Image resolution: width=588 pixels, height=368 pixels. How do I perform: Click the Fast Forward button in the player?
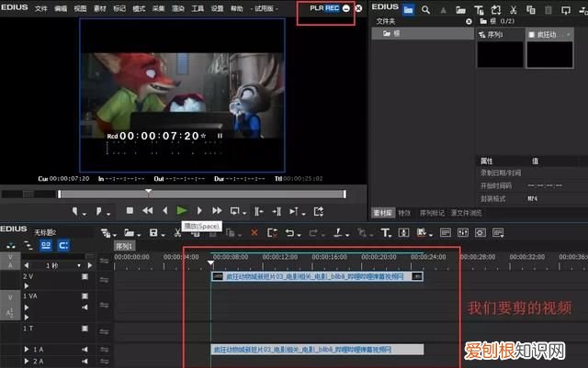[x=218, y=210]
